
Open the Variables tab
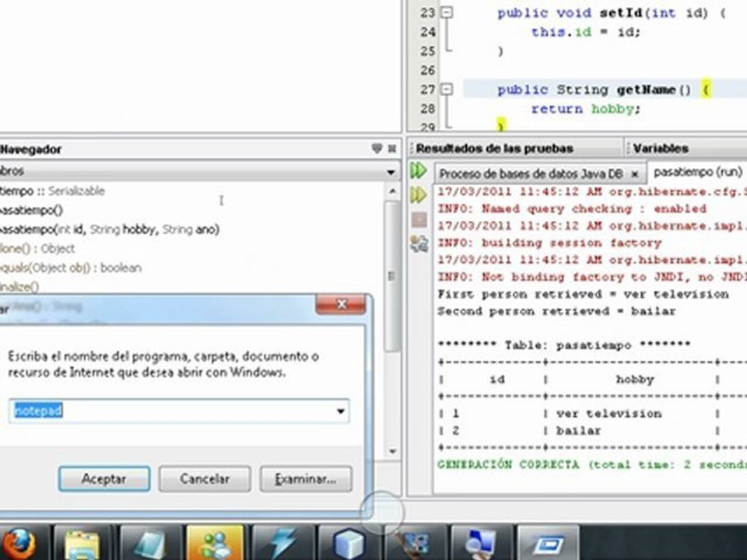coord(661,149)
